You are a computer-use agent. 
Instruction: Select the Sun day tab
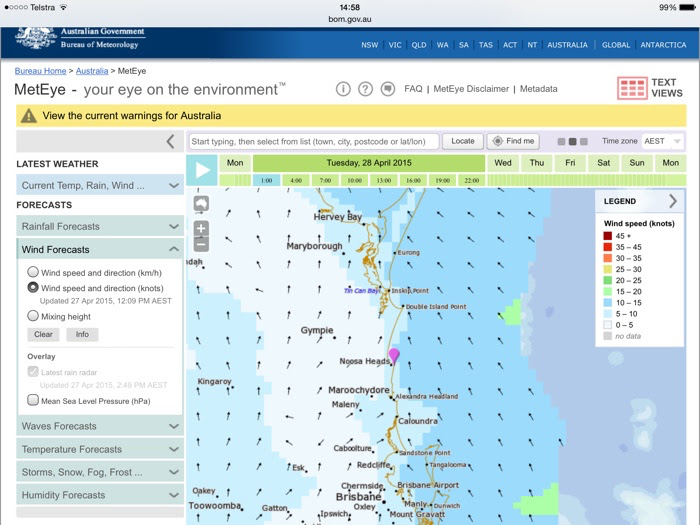coord(637,163)
